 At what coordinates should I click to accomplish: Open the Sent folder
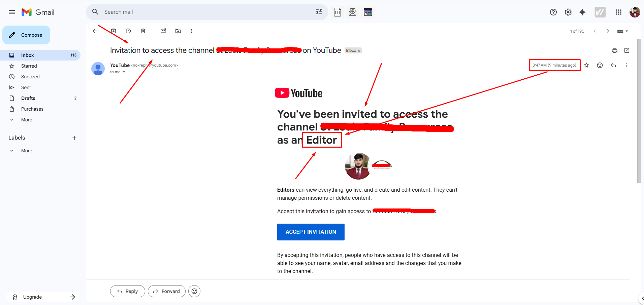(x=26, y=87)
